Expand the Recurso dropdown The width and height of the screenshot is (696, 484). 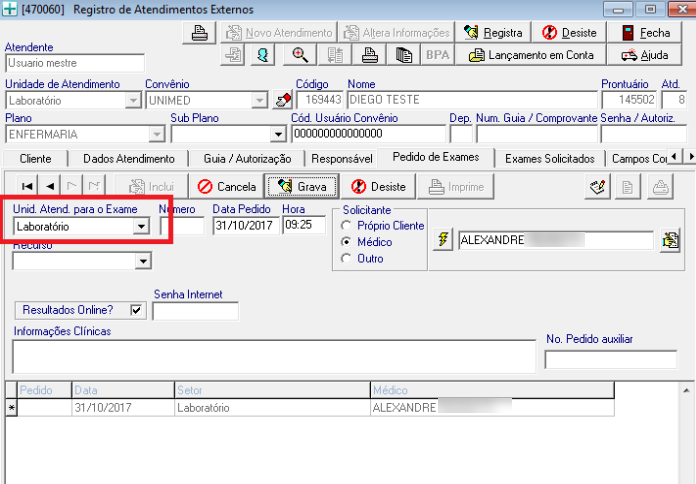point(143,261)
